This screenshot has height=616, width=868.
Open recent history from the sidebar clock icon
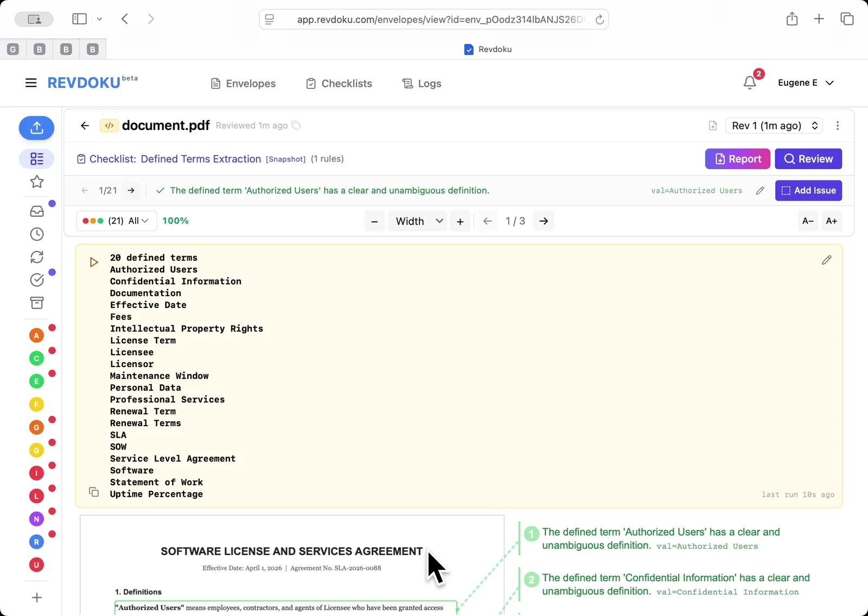pyautogui.click(x=36, y=234)
